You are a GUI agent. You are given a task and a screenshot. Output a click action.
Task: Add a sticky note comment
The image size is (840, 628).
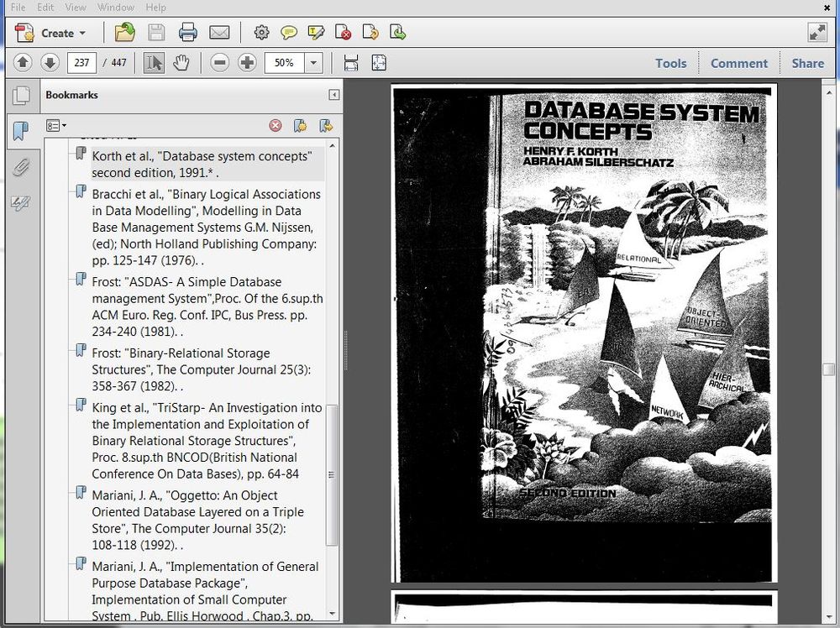click(289, 33)
